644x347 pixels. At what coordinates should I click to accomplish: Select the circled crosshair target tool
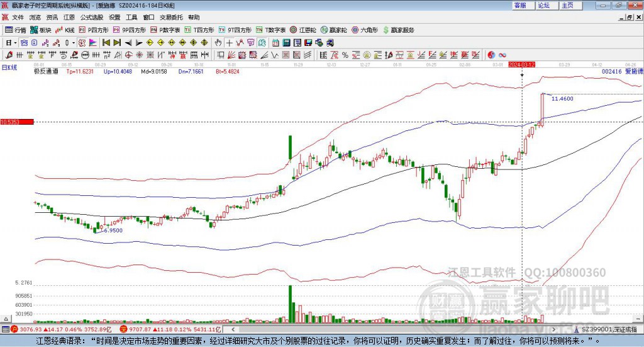tap(128, 55)
